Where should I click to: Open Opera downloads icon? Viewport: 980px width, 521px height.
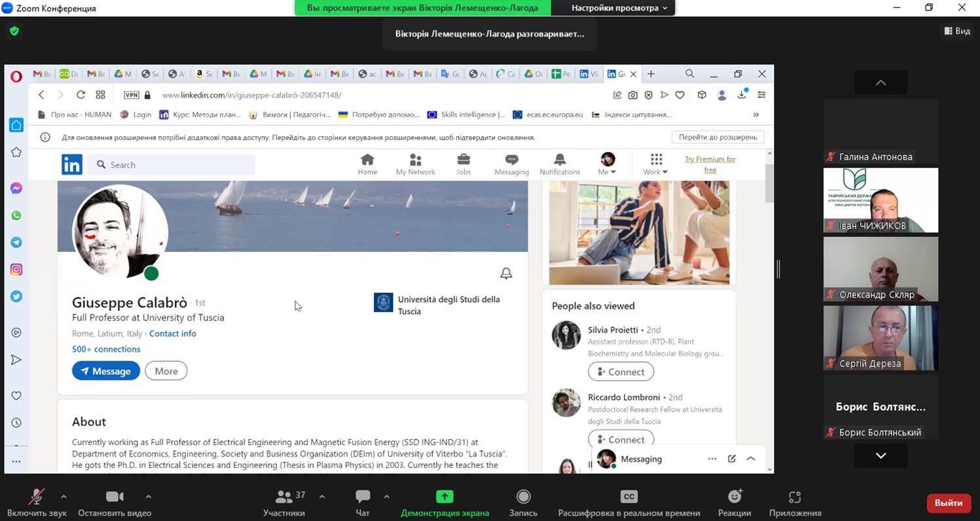tap(742, 95)
